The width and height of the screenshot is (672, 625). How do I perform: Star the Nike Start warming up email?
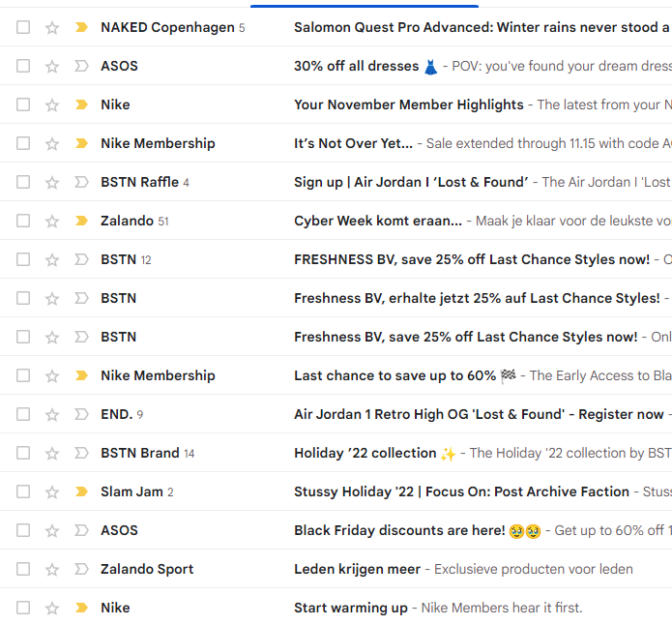[x=52, y=609]
